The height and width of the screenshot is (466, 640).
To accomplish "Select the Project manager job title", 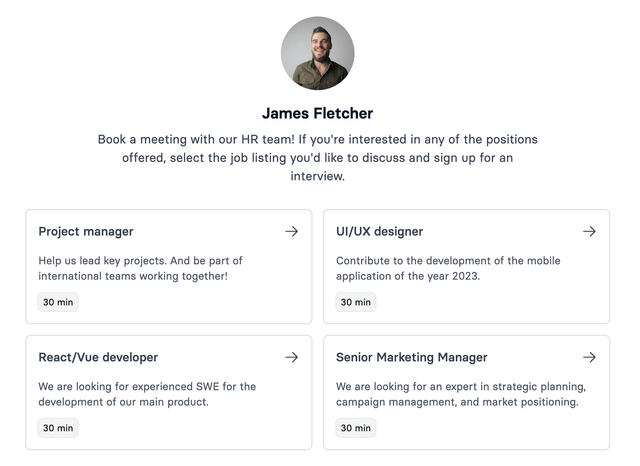I will [x=86, y=231].
